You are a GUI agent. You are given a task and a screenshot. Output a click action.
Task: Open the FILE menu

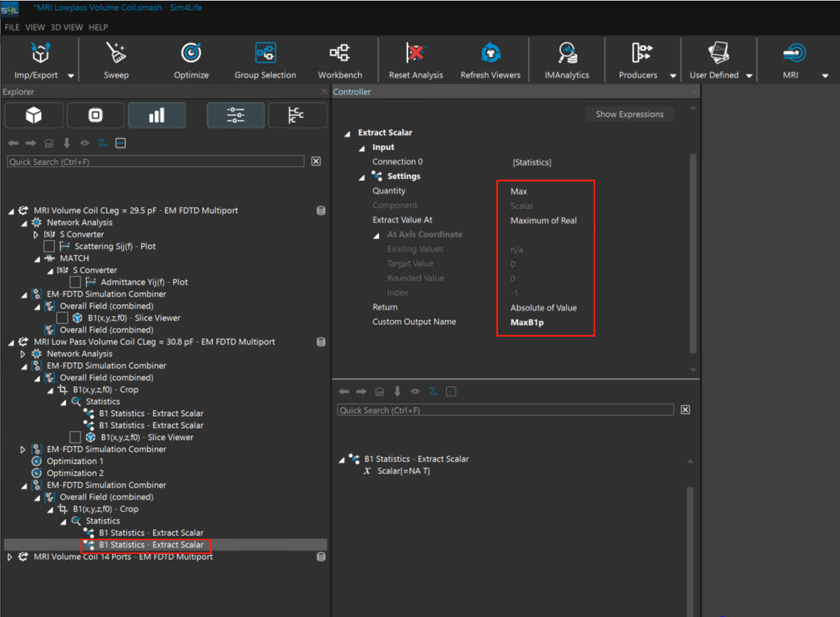point(13,27)
